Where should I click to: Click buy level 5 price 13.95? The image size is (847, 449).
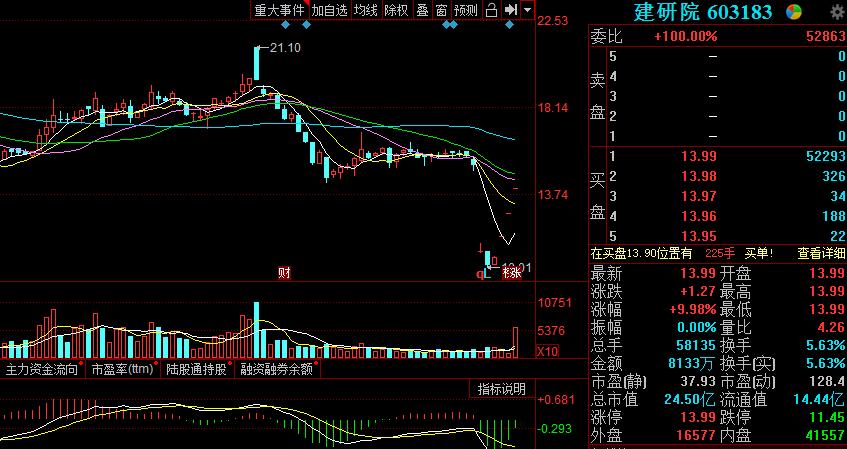click(698, 236)
